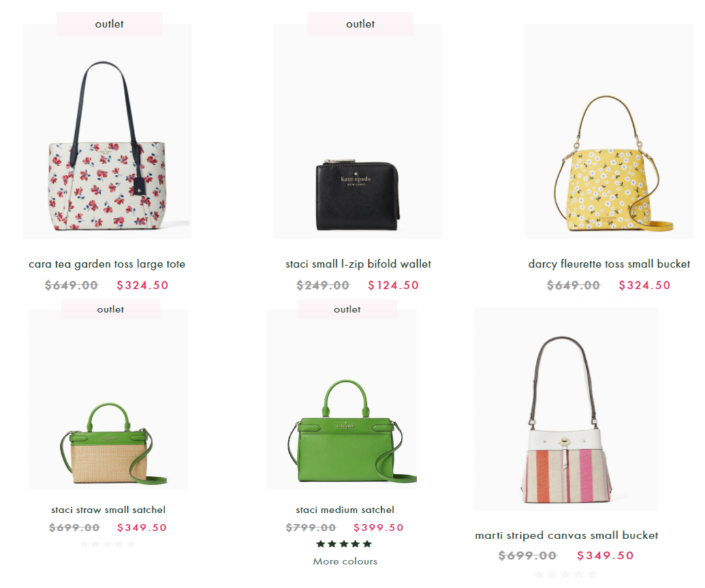Click More colours under staci medium satchel
The width and height of the screenshot is (705, 588).
tap(345, 561)
